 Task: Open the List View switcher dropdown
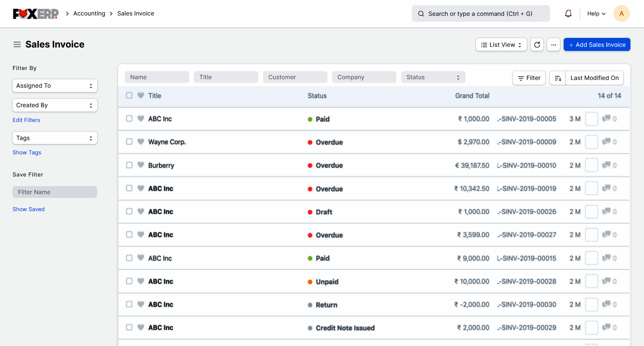501,45
